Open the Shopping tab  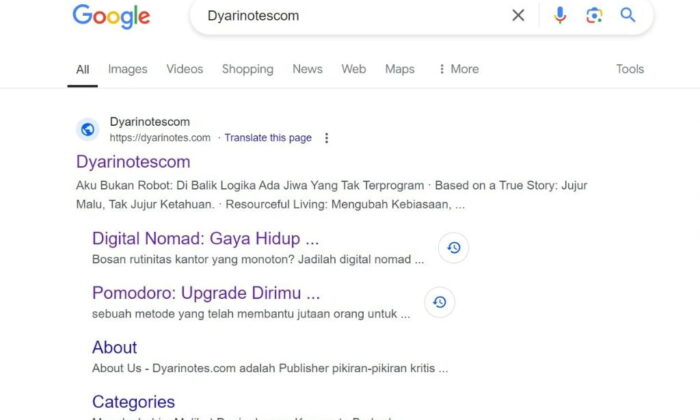tap(248, 69)
